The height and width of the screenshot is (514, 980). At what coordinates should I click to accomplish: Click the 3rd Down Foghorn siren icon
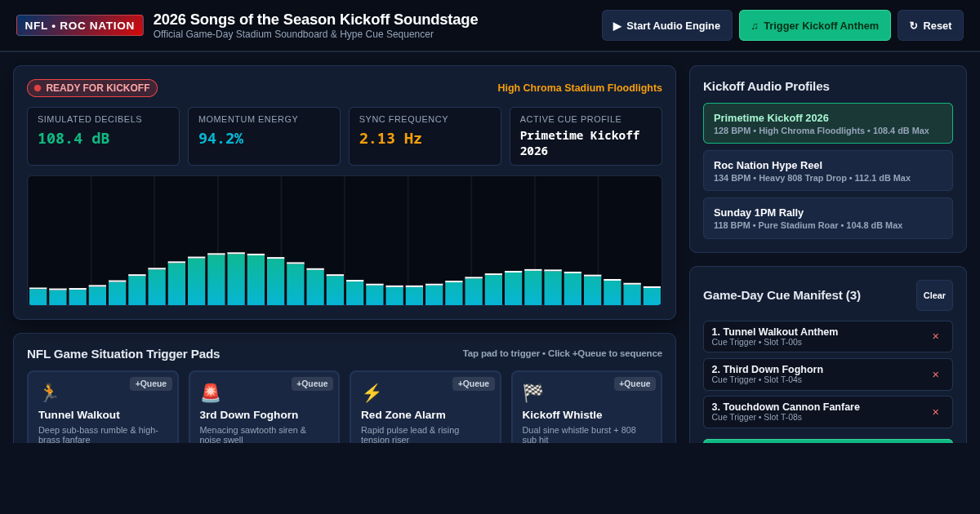[211, 393]
